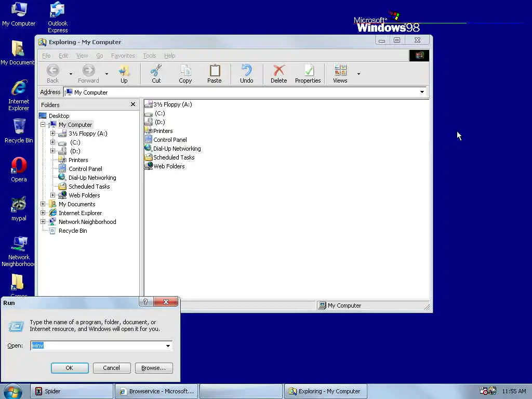
Task: Open the Back history dropdown arrow
Action: [x=71, y=74]
